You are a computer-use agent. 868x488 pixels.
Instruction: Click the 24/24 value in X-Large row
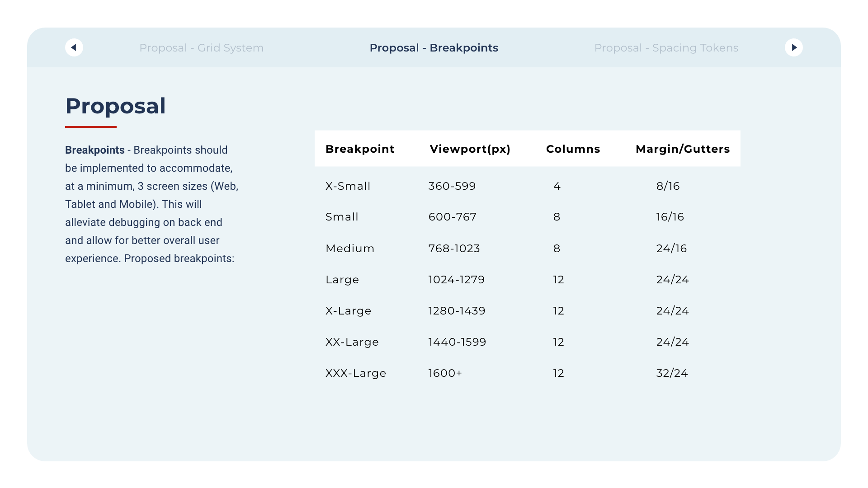[673, 311]
